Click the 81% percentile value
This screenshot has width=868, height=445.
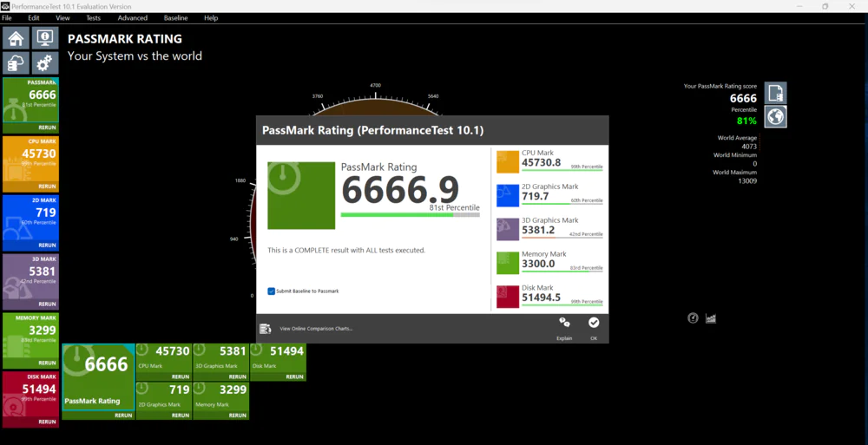point(746,121)
